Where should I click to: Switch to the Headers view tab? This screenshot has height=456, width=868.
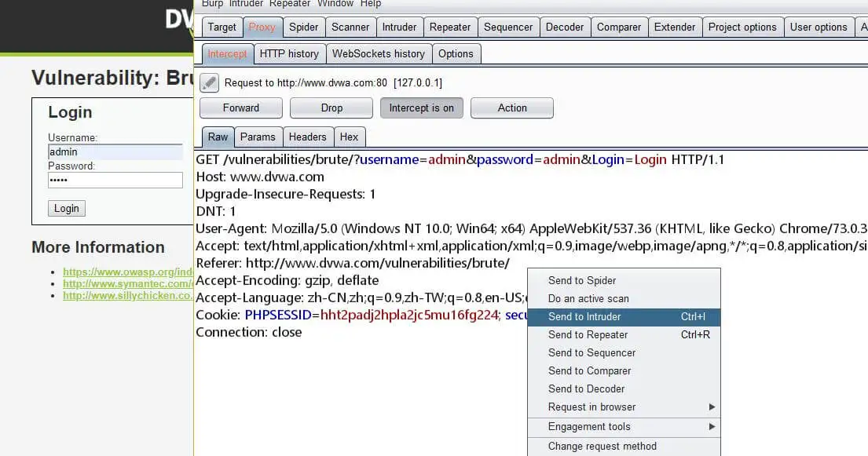click(308, 137)
